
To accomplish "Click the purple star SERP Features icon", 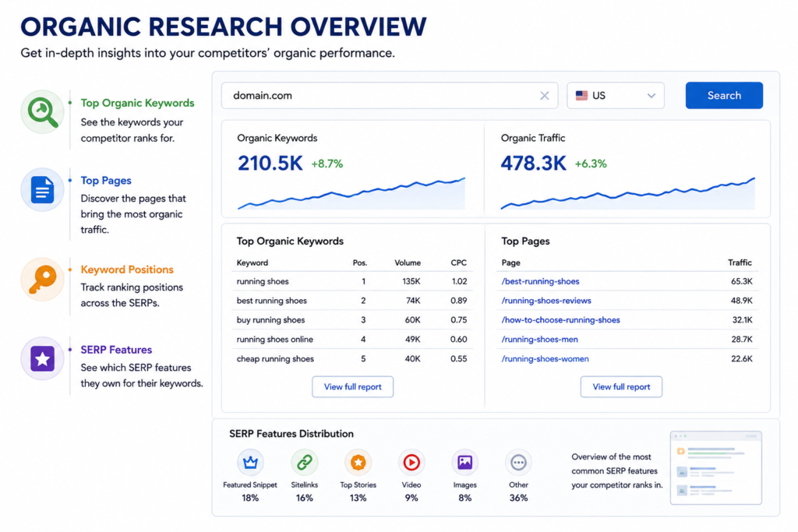I will (x=42, y=358).
